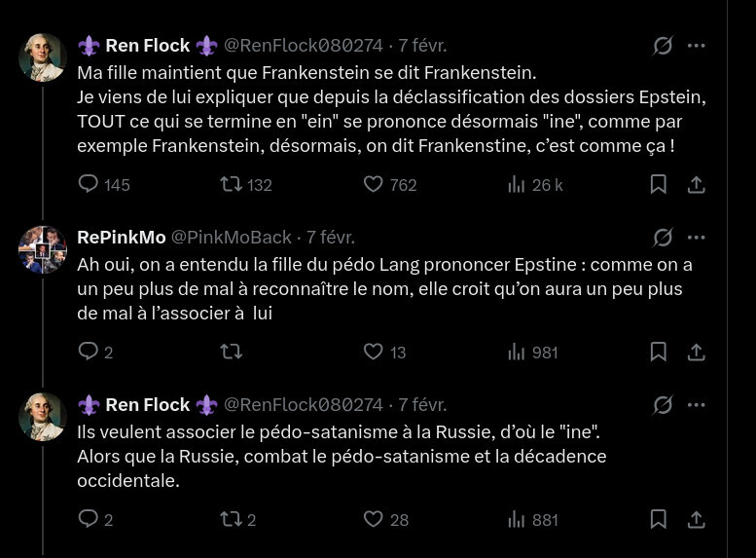The height and width of the screenshot is (558, 756).
Task: Repost RePinkMo's tweet
Action: (231, 352)
